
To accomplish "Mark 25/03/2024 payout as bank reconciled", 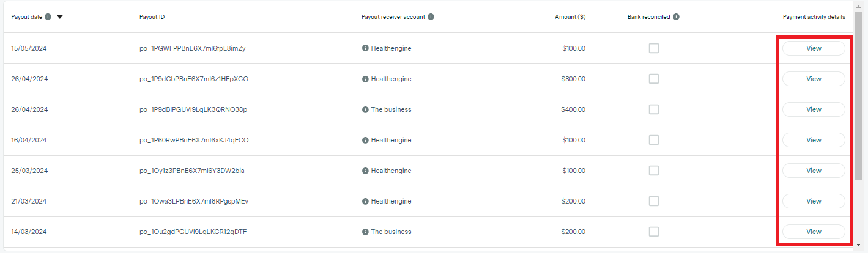I will [654, 170].
